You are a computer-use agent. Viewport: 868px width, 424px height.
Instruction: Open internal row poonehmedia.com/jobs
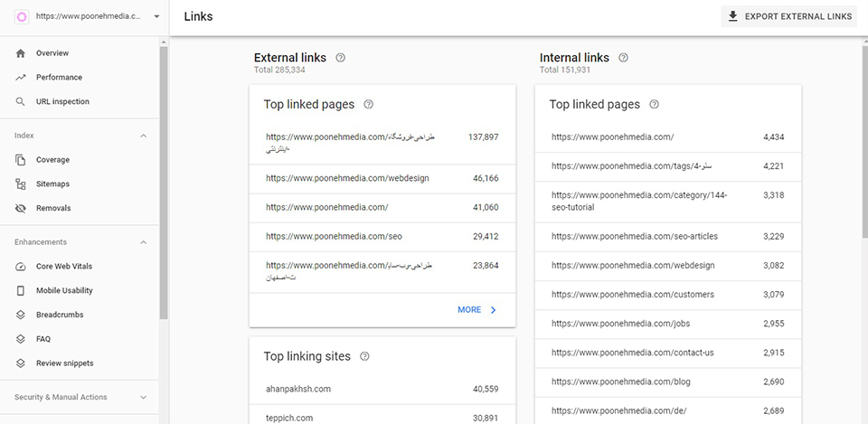point(668,325)
